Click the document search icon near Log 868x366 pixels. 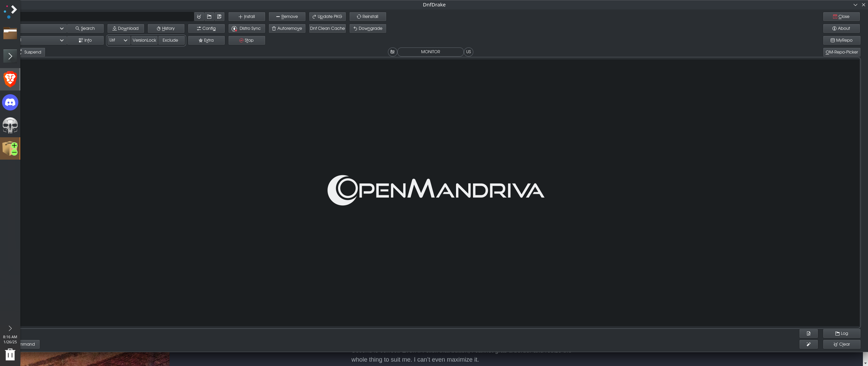pyautogui.click(x=808, y=333)
